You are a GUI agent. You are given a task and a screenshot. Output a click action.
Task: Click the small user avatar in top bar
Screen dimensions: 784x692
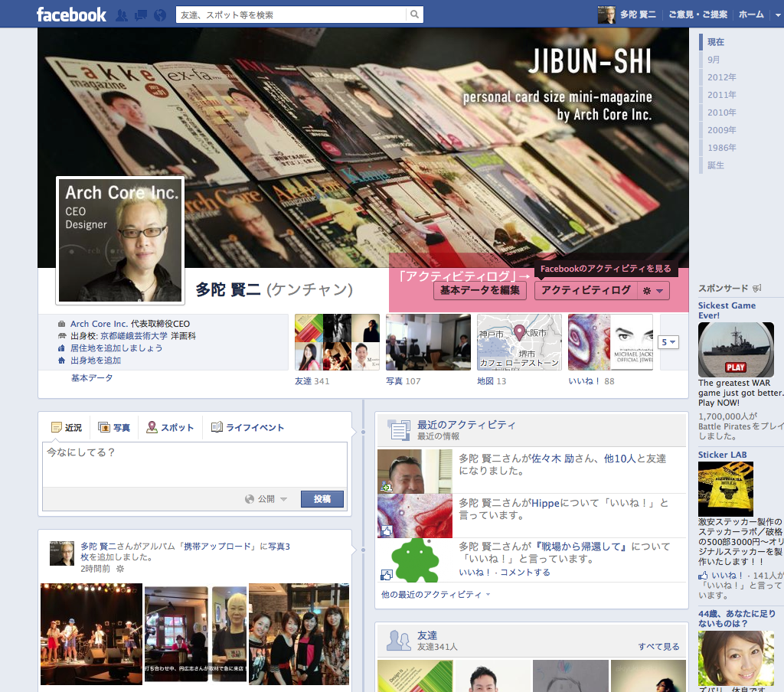[x=606, y=15]
